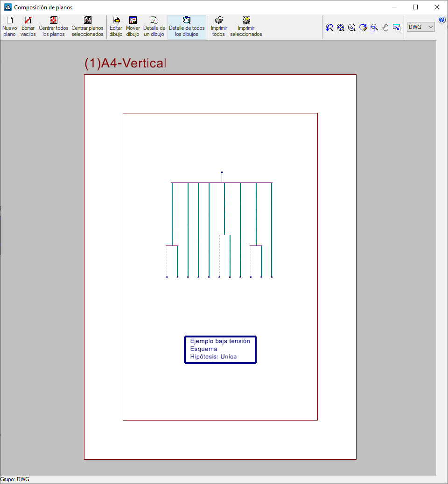
Task: Select the pan hand tool
Action: (x=385, y=28)
